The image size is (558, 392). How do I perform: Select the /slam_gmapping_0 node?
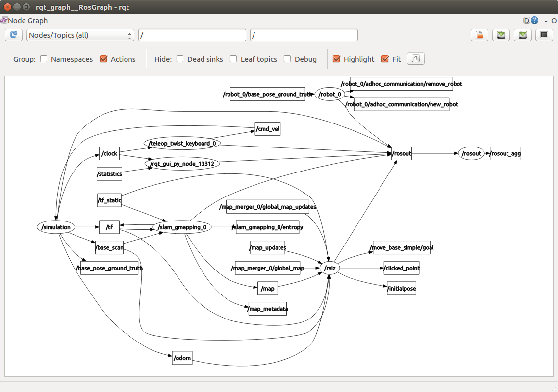(x=182, y=227)
